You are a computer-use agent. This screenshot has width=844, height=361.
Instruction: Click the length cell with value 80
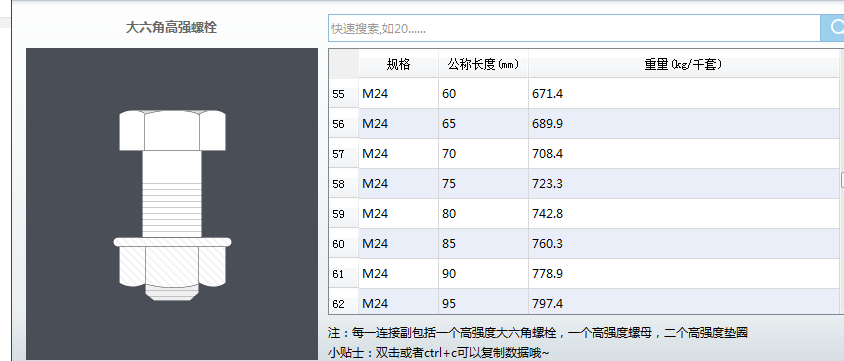coord(483,214)
